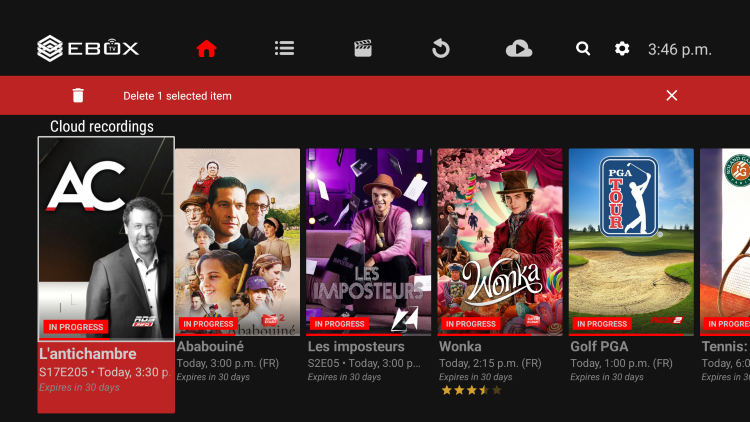Image resolution: width=750 pixels, height=422 pixels.
Task: Click the Cloud recordings section heading
Action: [102, 126]
